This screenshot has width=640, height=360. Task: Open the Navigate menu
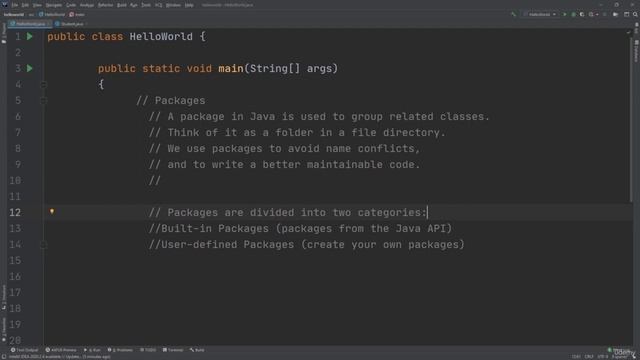[x=53, y=5]
